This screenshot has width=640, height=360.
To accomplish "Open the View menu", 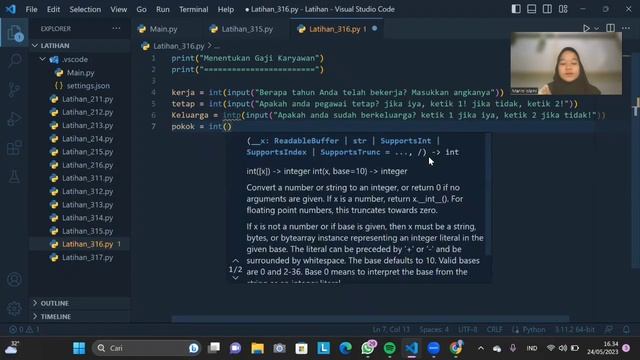I will [x=118, y=9].
